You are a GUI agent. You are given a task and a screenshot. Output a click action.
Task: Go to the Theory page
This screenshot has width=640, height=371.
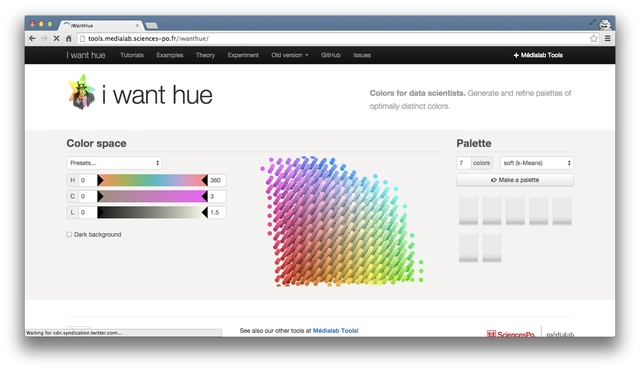(x=205, y=55)
